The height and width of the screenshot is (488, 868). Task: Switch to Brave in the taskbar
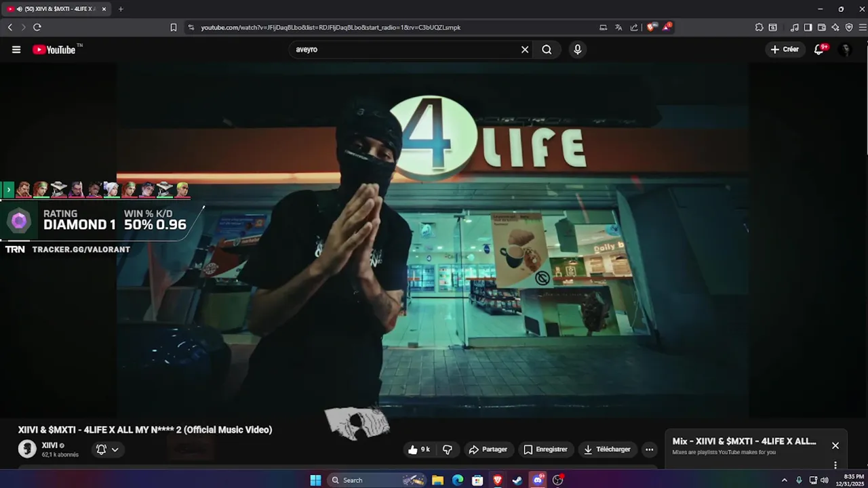498,480
